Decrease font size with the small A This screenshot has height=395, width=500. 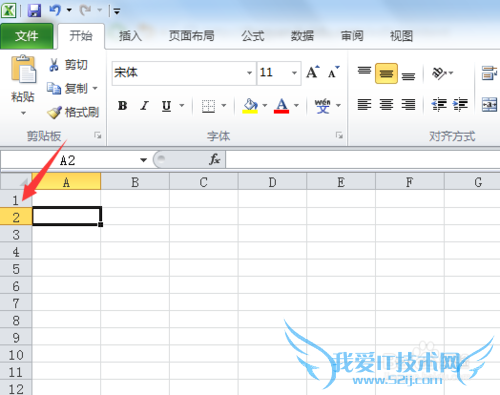(333, 72)
